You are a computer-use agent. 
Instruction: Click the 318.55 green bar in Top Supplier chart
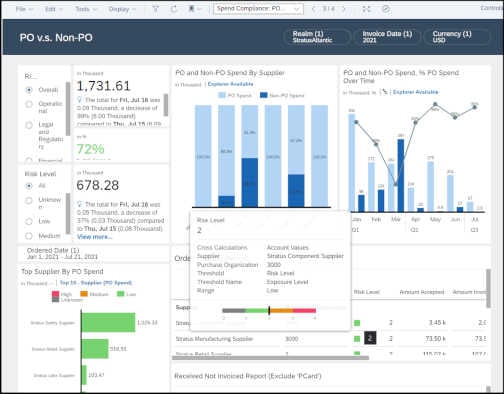(x=95, y=349)
